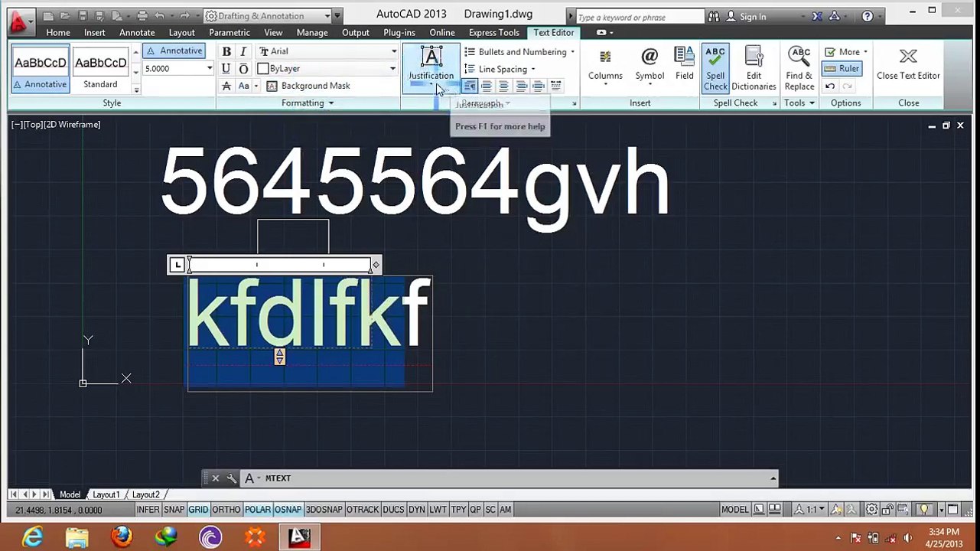Toggle OTRACK in status bar
980x551 pixels.
point(363,510)
